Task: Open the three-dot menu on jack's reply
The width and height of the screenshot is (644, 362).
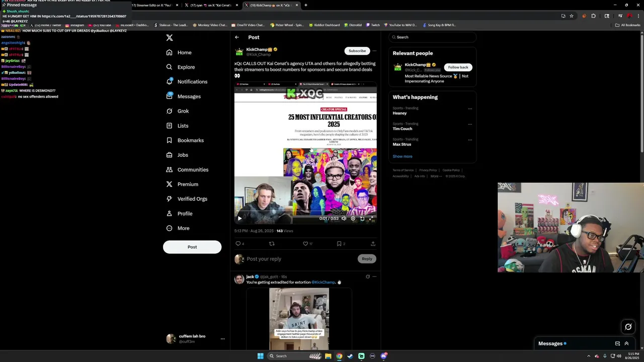Action: point(374,277)
